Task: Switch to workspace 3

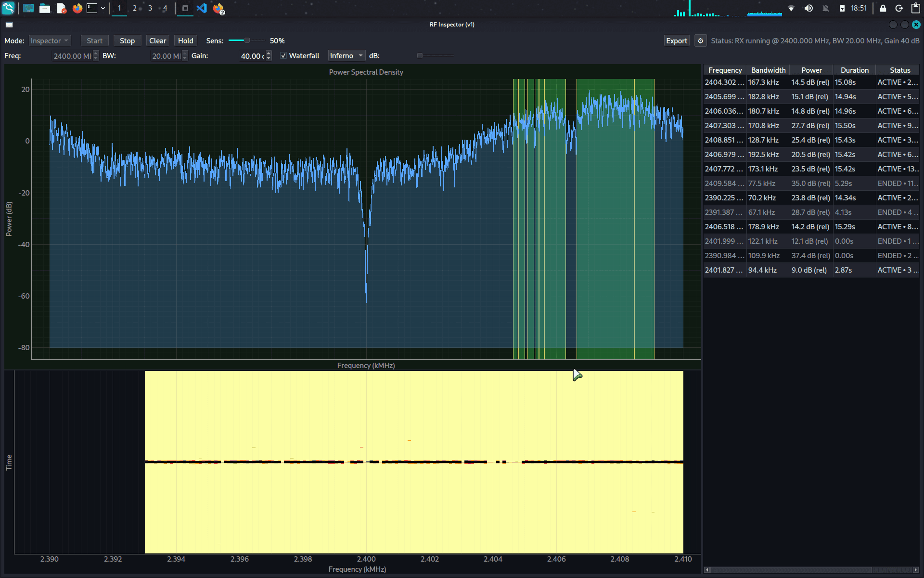Action: pos(150,8)
